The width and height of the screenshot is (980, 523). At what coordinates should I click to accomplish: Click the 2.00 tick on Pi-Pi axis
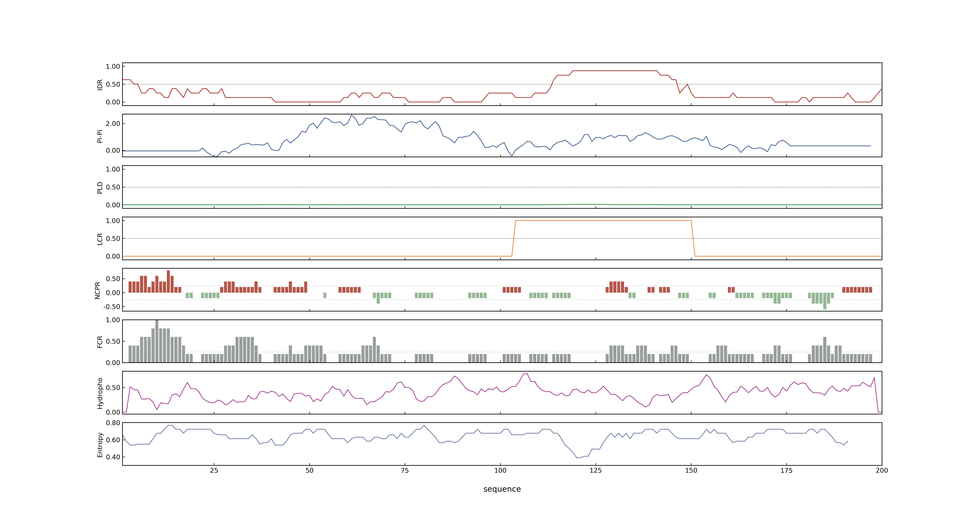tap(113, 123)
